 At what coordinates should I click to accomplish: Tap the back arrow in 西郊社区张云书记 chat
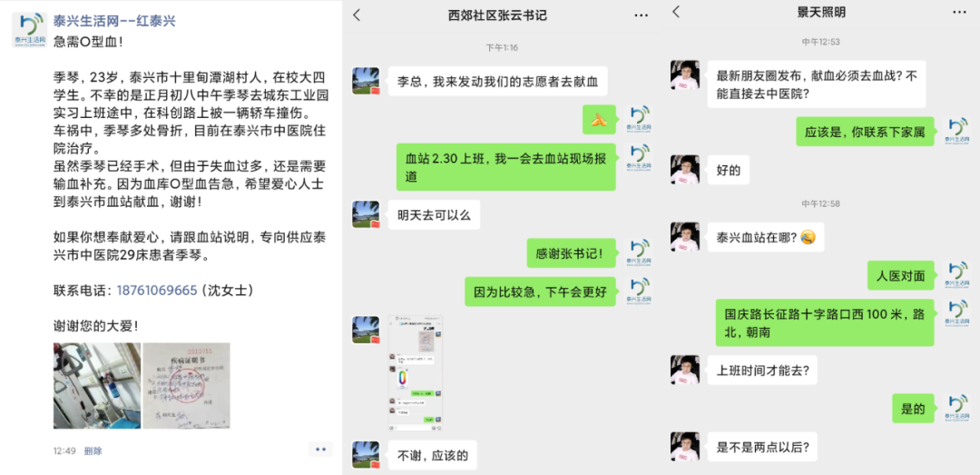(x=357, y=15)
